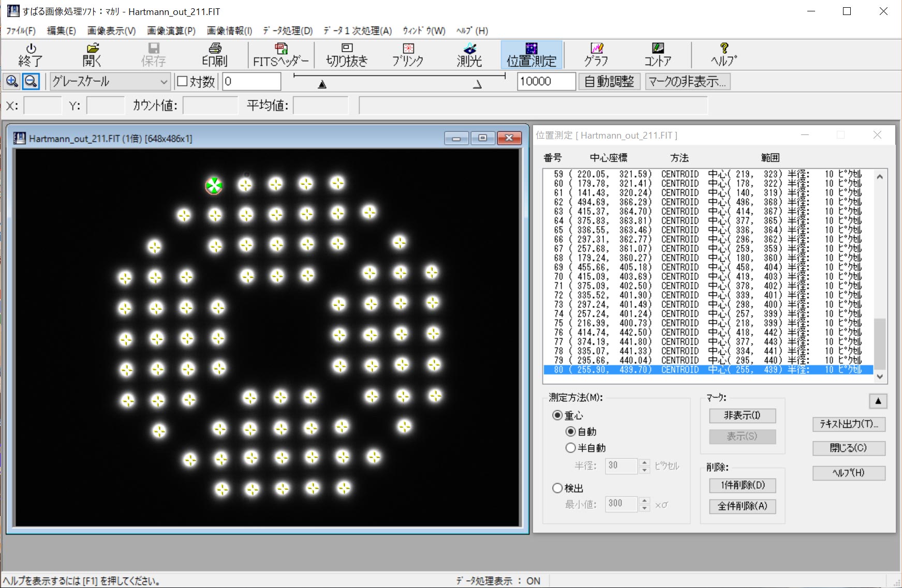Viewport: 902px width, 588px height.
Task: Enable the 対数 (logarithm) checkbox
Action: pyautogui.click(x=183, y=81)
